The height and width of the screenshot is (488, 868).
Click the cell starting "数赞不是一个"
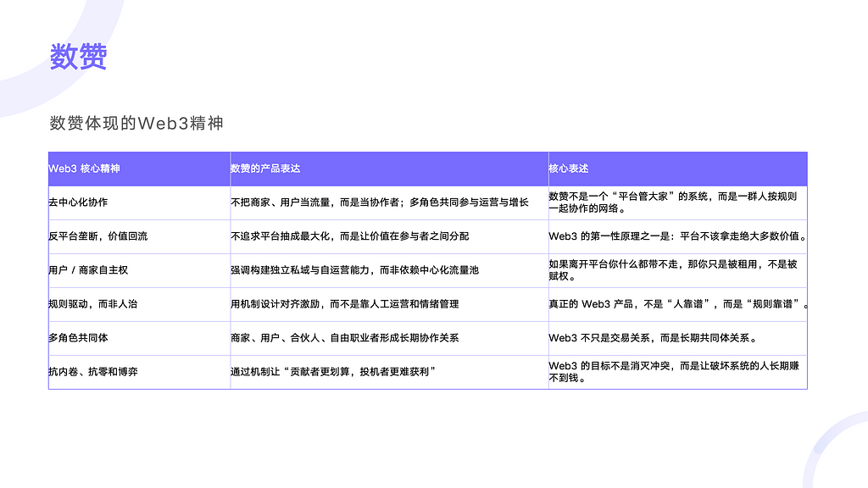coord(673,202)
